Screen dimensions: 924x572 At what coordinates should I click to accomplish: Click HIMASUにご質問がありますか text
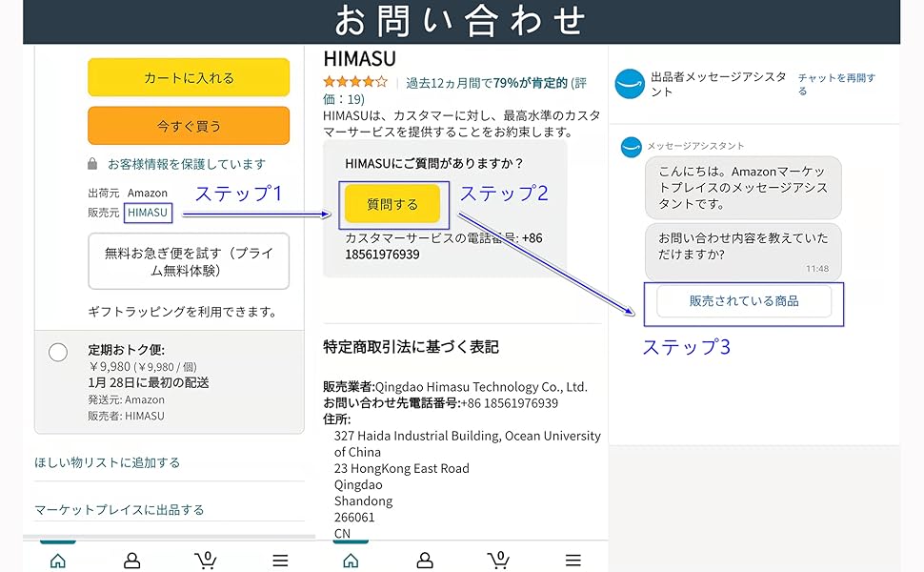click(x=434, y=163)
